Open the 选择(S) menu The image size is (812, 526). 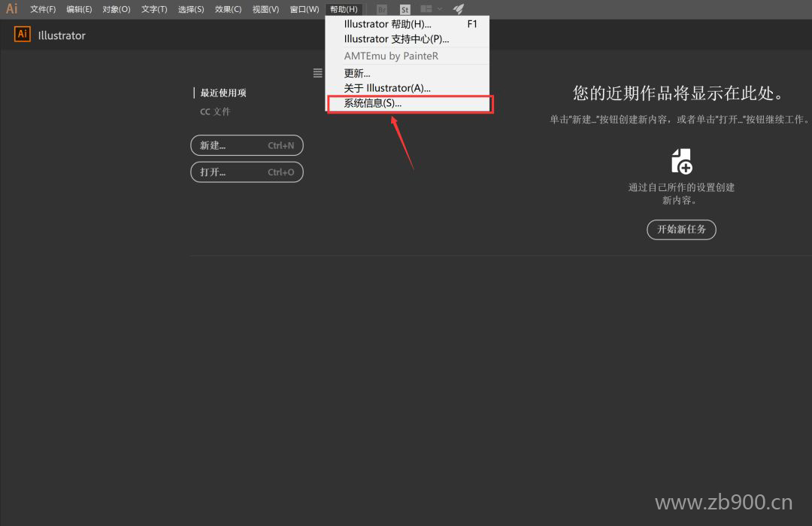coord(191,9)
